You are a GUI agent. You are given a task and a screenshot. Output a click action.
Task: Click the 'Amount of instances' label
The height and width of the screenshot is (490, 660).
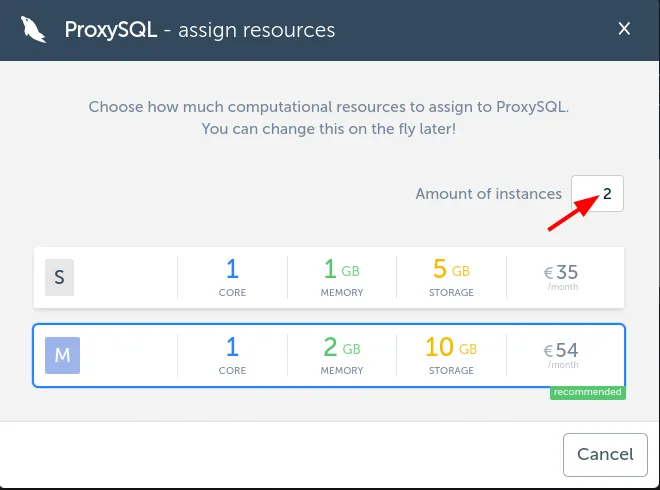tap(488, 193)
